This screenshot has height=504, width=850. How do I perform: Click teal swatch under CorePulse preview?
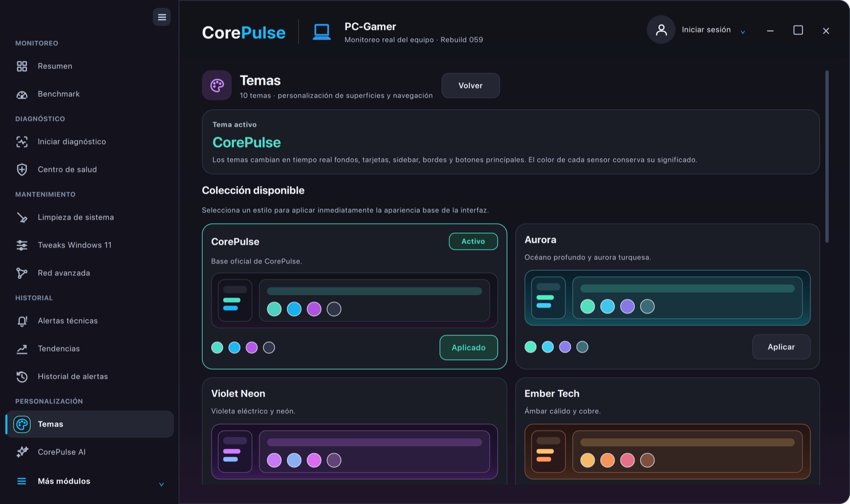[217, 348]
